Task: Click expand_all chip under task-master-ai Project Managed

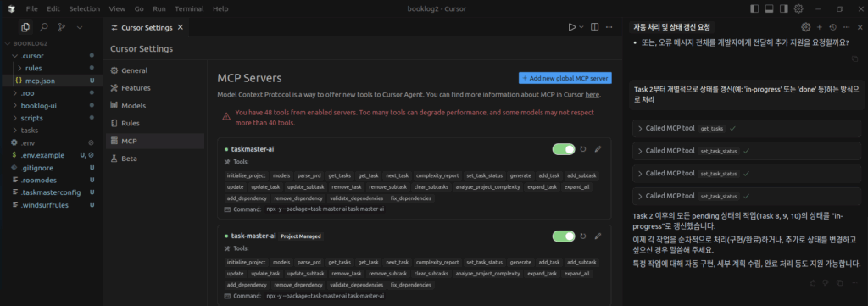Action: [x=576, y=274]
